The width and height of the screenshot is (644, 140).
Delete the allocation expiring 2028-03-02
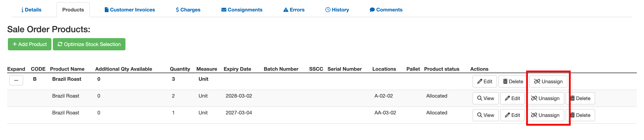pyautogui.click(x=581, y=98)
